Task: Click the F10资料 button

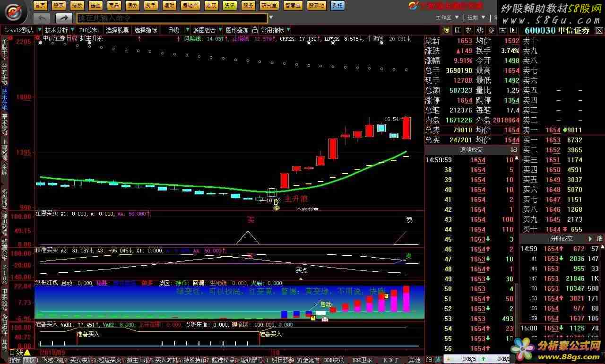Action: [x=89, y=30]
